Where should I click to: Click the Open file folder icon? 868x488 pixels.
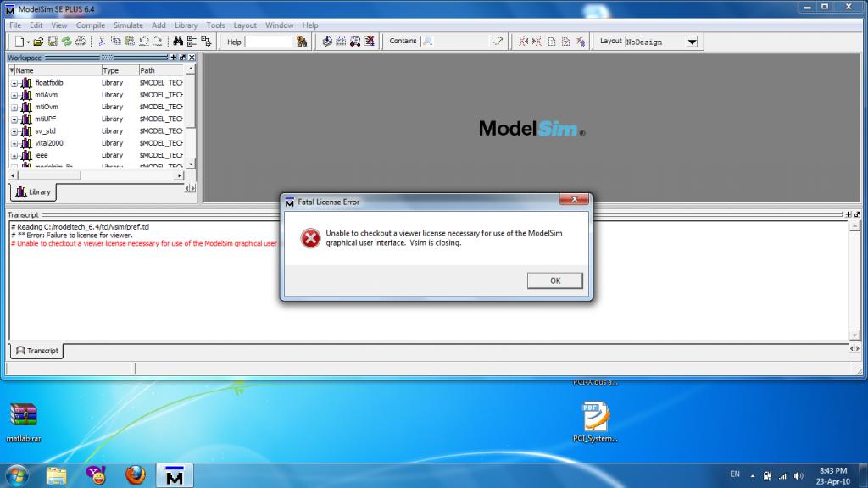click(38, 42)
